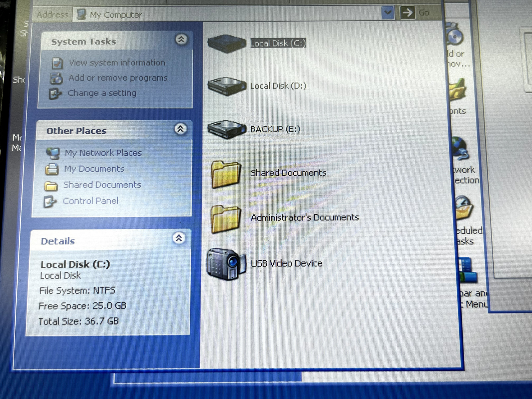Click the Local Disk (D:) label
The image size is (532, 399).
[278, 86]
